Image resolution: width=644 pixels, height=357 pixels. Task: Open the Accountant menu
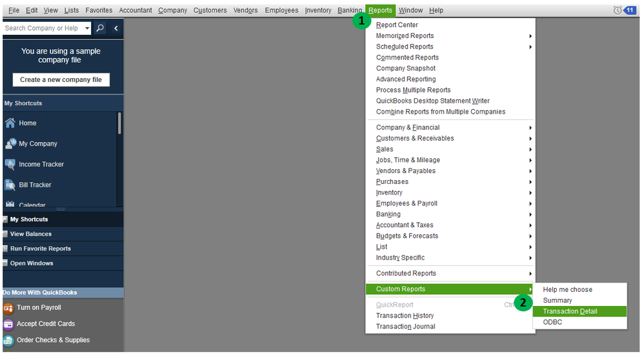pyautogui.click(x=135, y=10)
